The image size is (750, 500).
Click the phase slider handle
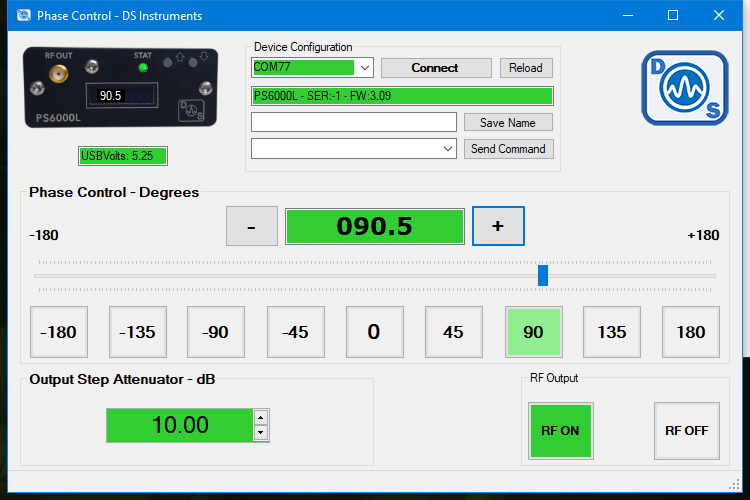click(542, 276)
